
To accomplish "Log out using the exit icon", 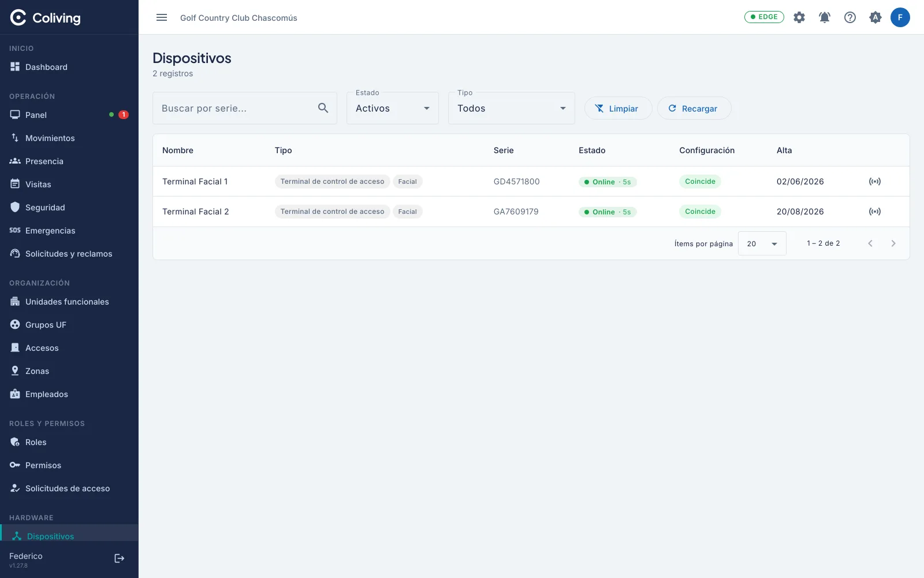I will click(120, 558).
